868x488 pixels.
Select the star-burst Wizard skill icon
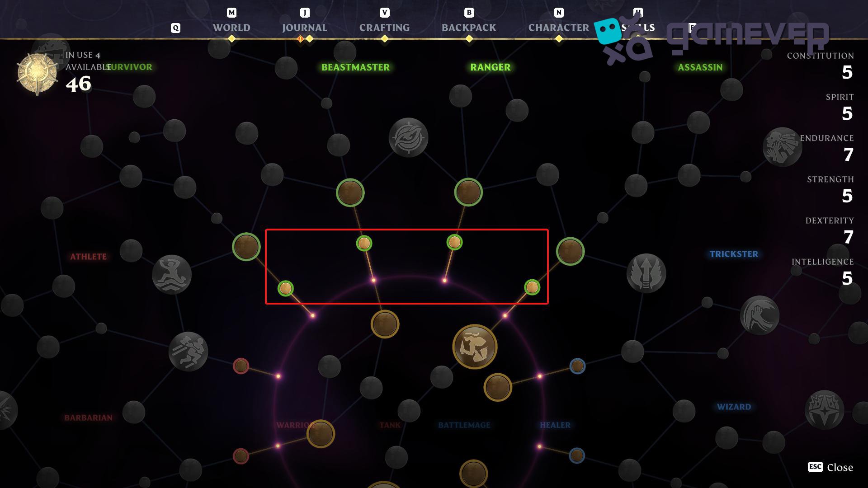pyautogui.click(x=824, y=410)
